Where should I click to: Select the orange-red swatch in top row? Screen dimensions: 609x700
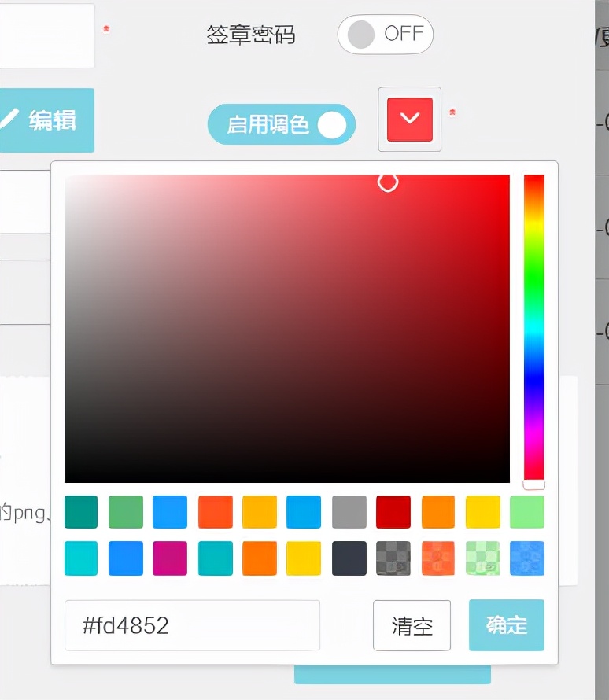[x=216, y=511]
